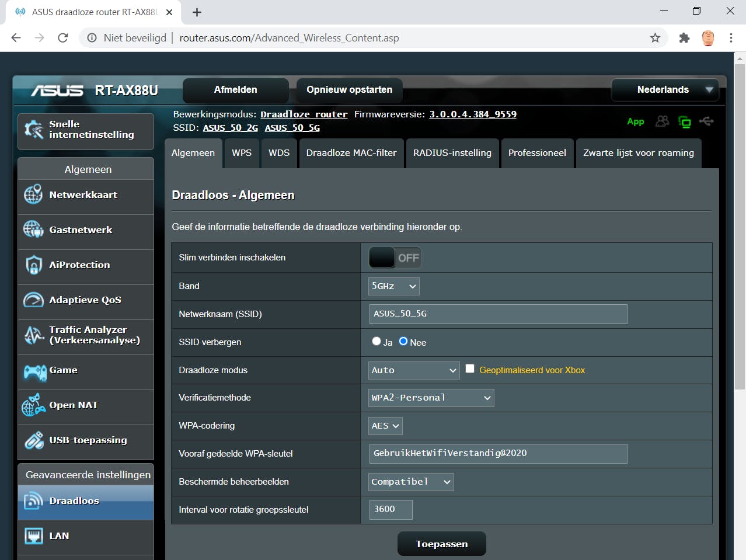This screenshot has height=560, width=746.
Task: Click the Traffic Analyzer icon
Action: point(34,335)
